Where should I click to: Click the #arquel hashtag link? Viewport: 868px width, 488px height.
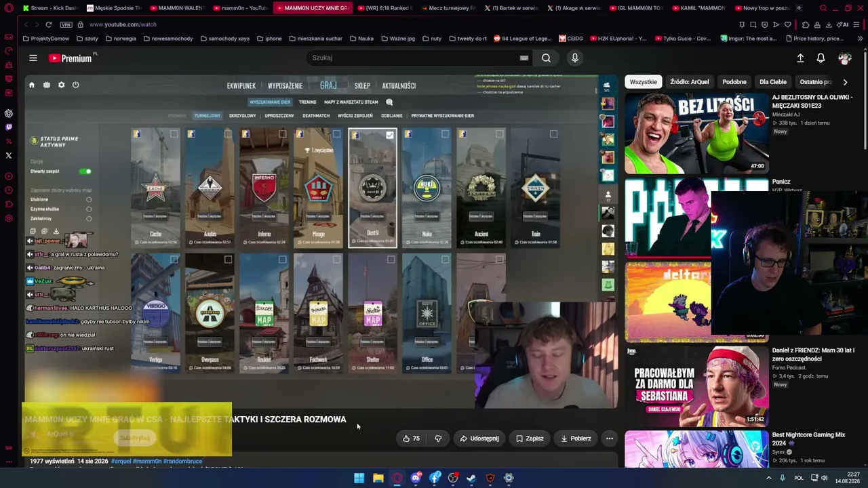point(121,462)
